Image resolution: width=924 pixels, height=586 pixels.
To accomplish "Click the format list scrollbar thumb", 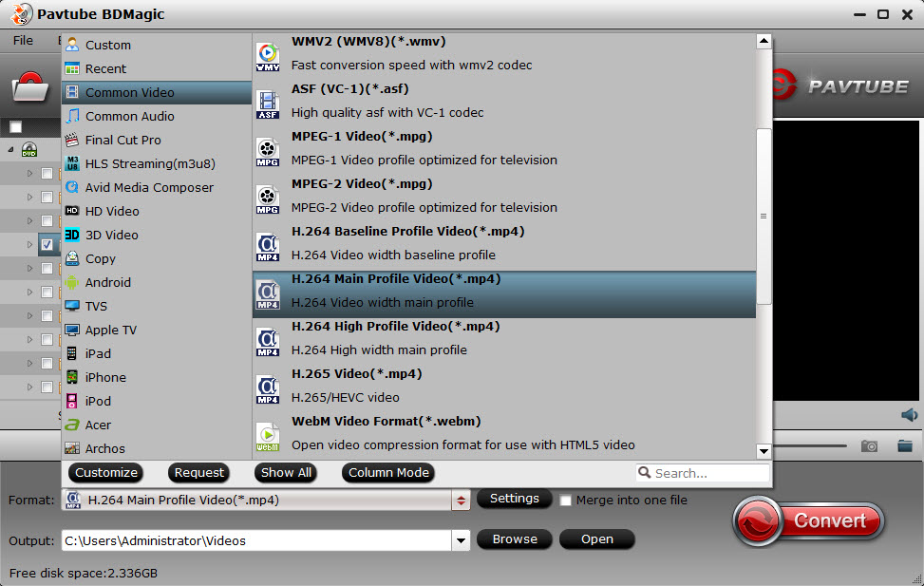I will pos(764,217).
